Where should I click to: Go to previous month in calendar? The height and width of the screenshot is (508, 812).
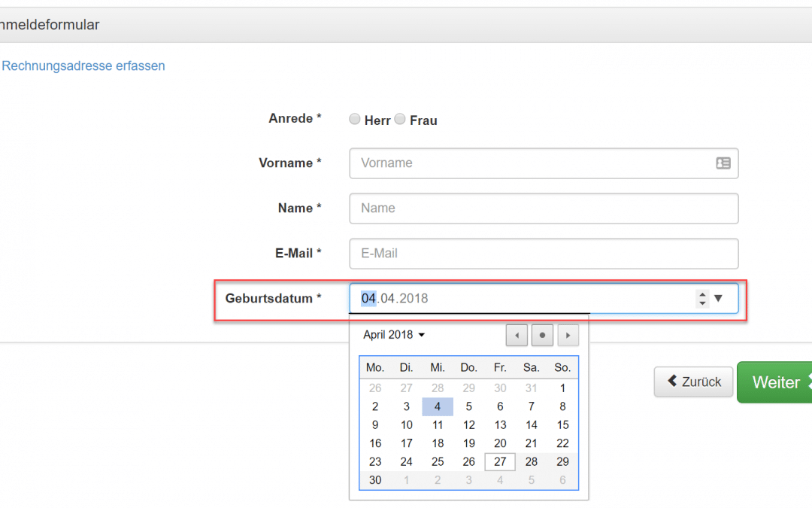pos(517,336)
